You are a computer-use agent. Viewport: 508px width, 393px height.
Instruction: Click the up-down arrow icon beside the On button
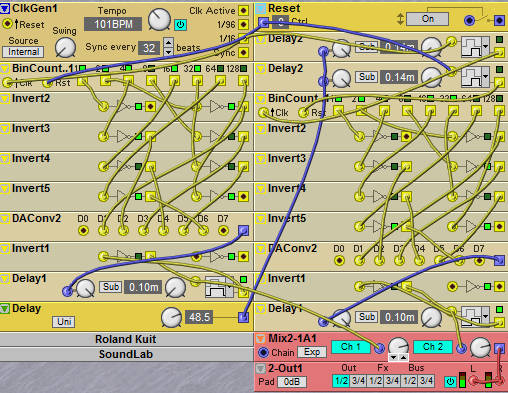pos(400,19)
